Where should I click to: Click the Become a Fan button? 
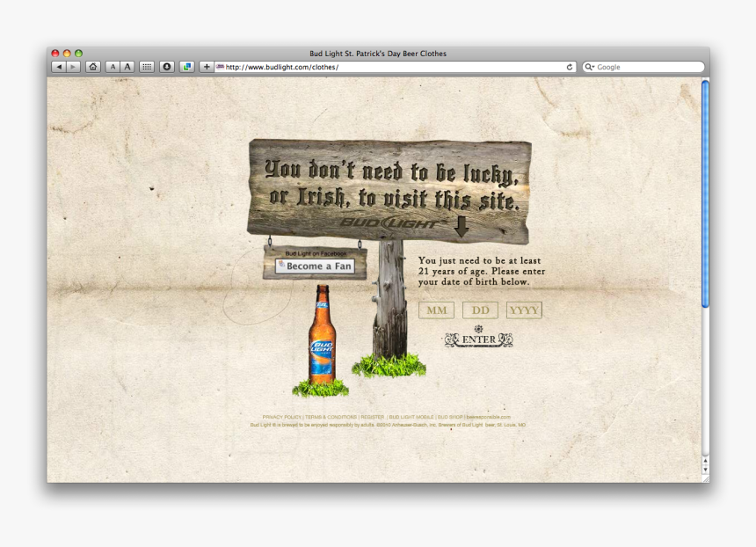click(315, 266)
